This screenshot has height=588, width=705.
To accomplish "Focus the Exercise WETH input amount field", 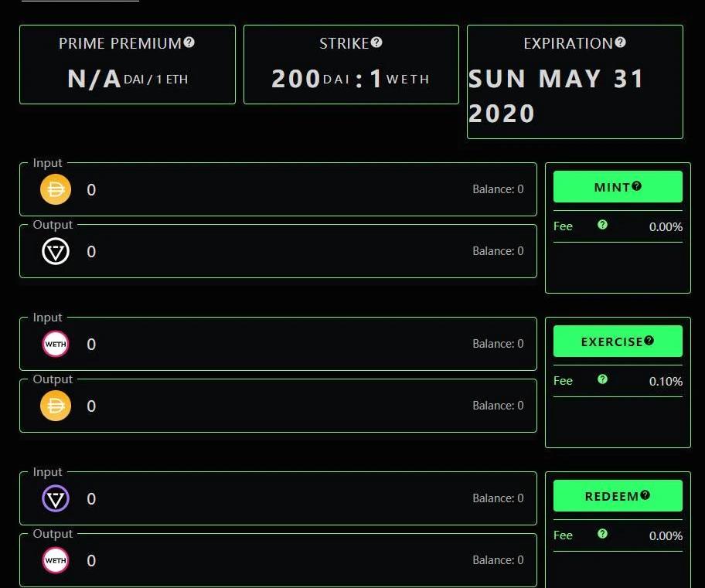I will click(x=271, y=344).
